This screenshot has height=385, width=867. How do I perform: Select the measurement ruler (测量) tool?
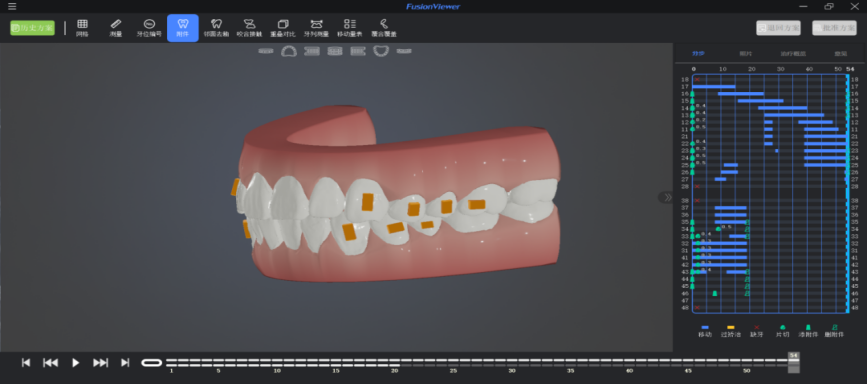(x=115, y=28)
